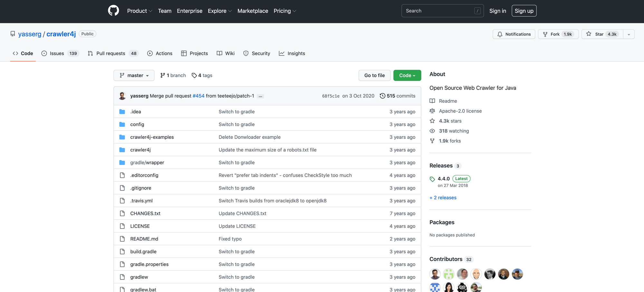Open the Contributors heading link

coord(446,259)
